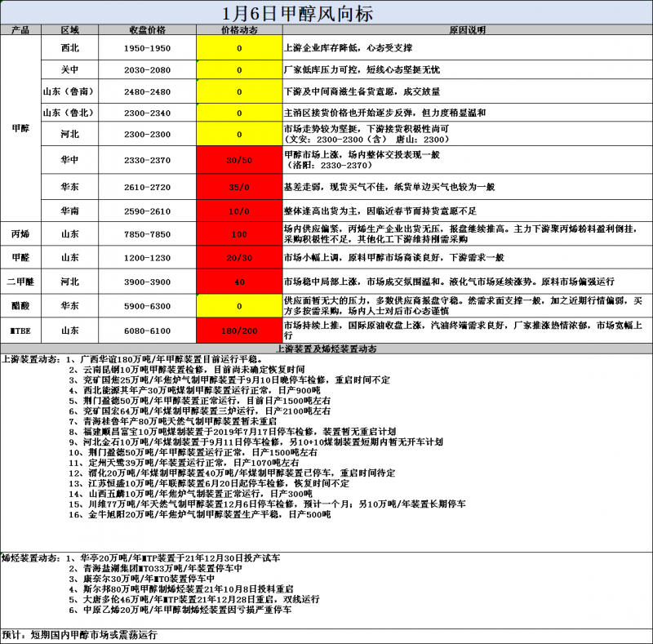The height and width of the screenshot is (644, 653).
Task: Click the '收盘价格' column header
Action: (147, 29)
